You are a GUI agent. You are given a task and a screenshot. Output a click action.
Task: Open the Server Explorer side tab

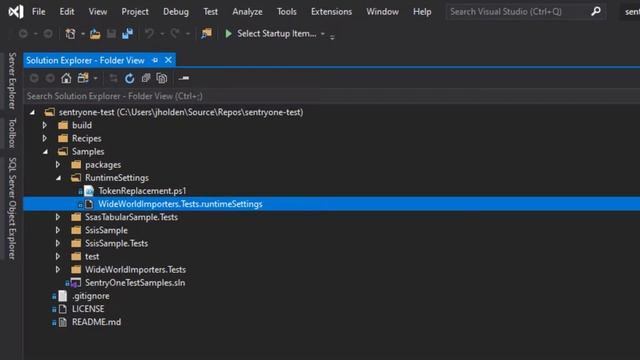(x=12, y=81)
